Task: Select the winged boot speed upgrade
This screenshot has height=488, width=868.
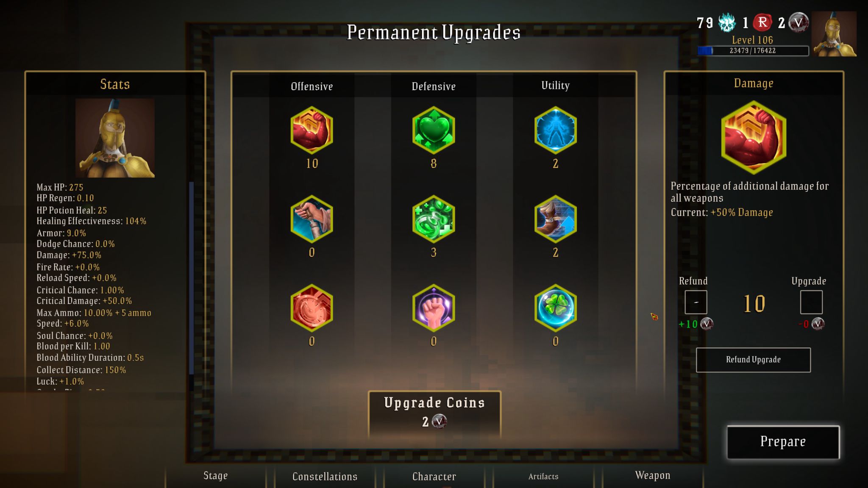Action: [x=555, y=219]
